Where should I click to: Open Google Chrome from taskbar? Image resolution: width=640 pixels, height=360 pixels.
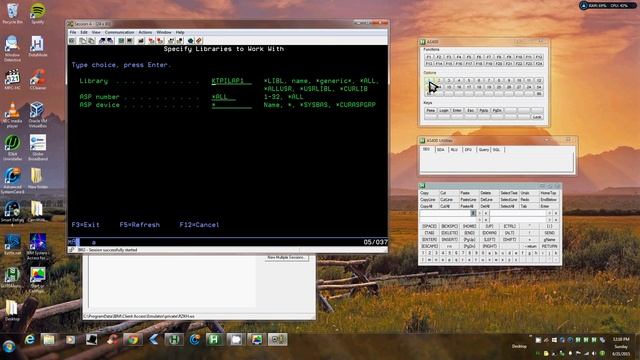[132, 340]
